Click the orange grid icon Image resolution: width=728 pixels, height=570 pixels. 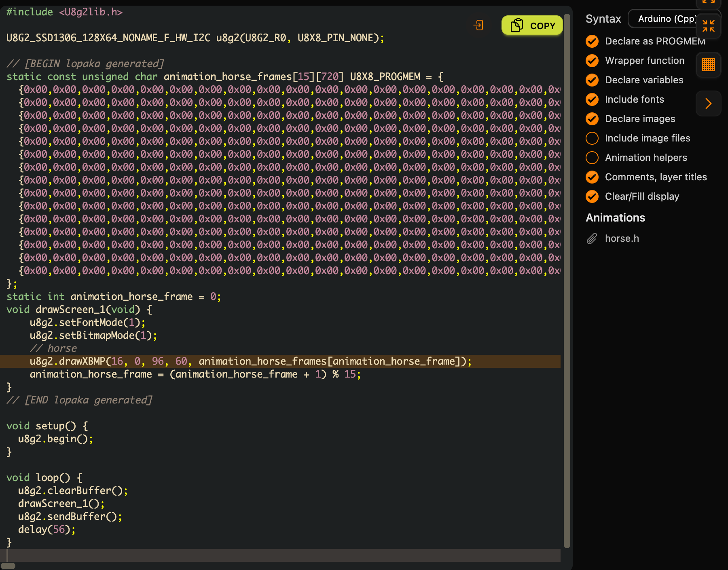708,65
